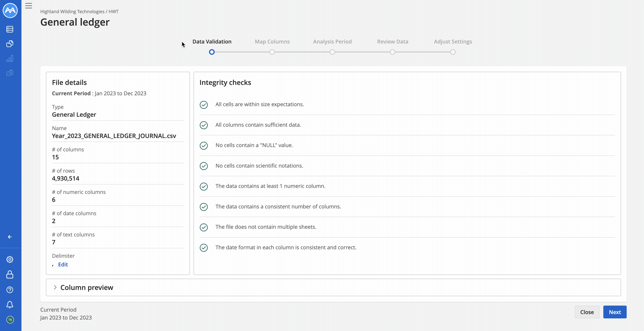Viewport: 644px width, 331px height.
Task: Open notifications bell icon
Action: pos(10,304)
